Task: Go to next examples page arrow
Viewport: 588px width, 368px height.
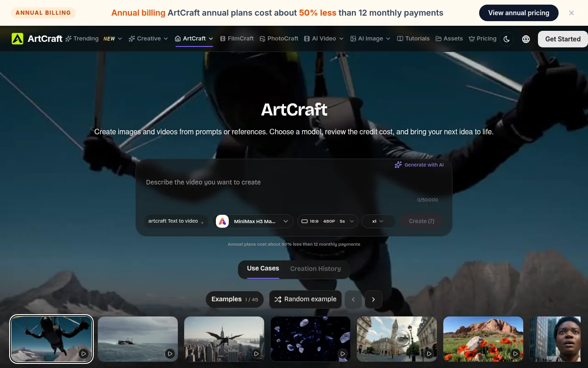Action: pyautogui.click(x=373, y=299)
